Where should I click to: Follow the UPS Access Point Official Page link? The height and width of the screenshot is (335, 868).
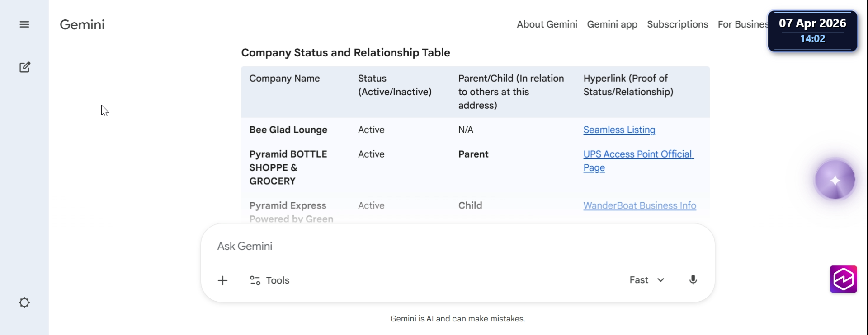coord(637,154)
